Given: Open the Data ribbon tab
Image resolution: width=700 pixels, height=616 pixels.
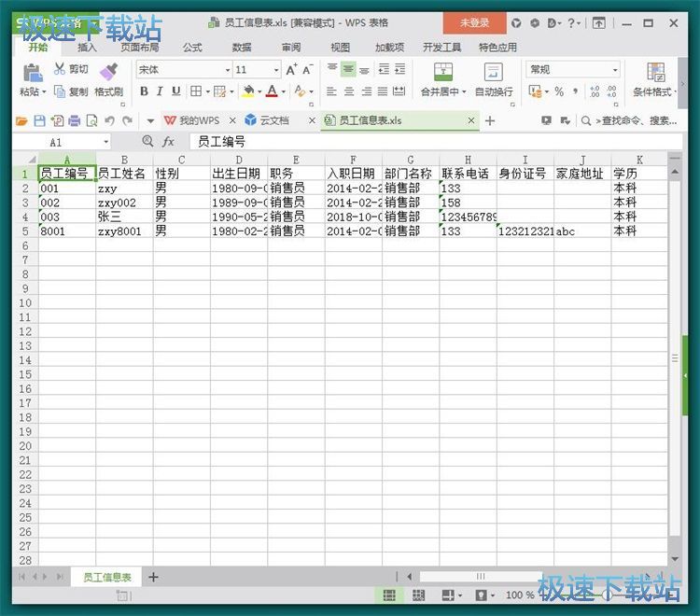Looking at the screenshot, I should 242,48.
